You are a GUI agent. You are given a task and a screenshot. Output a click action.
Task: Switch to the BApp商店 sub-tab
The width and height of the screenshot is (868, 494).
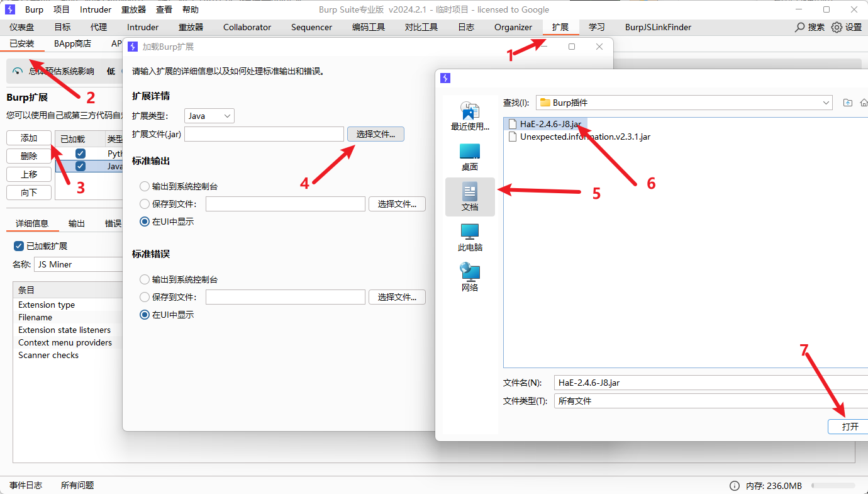click(x=72, y=43)
